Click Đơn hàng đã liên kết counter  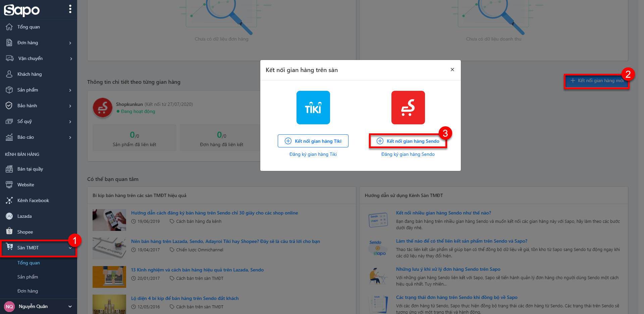click(x=221, y=138)
